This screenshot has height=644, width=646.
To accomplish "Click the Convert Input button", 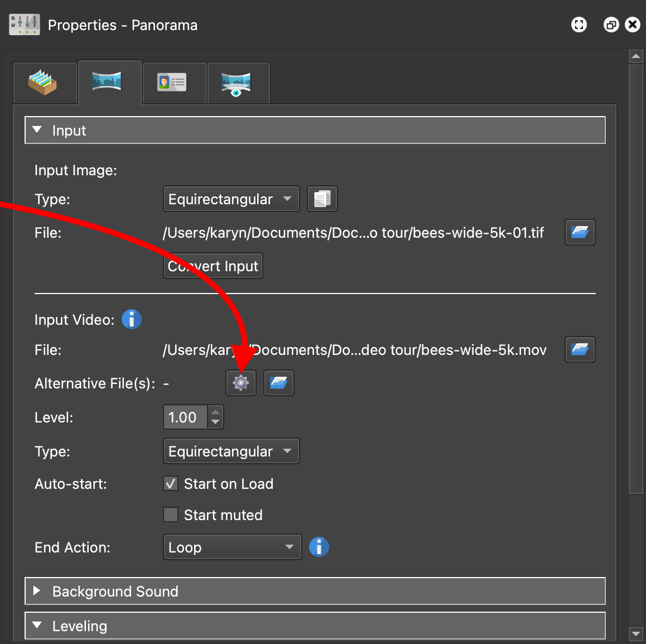I will click(x=213, y=266).
